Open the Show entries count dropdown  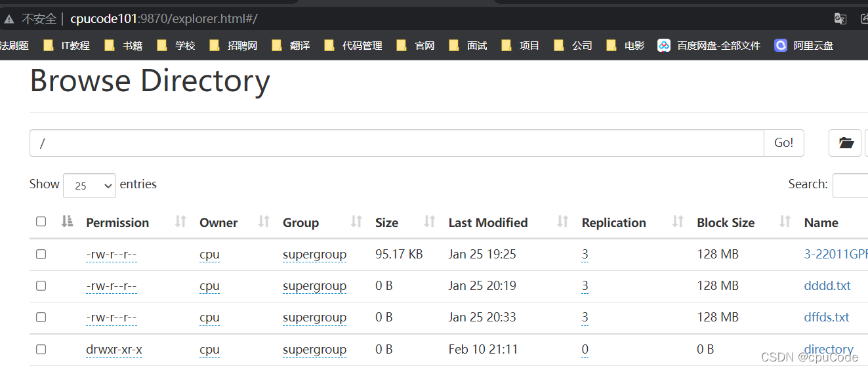coord(89,186)
